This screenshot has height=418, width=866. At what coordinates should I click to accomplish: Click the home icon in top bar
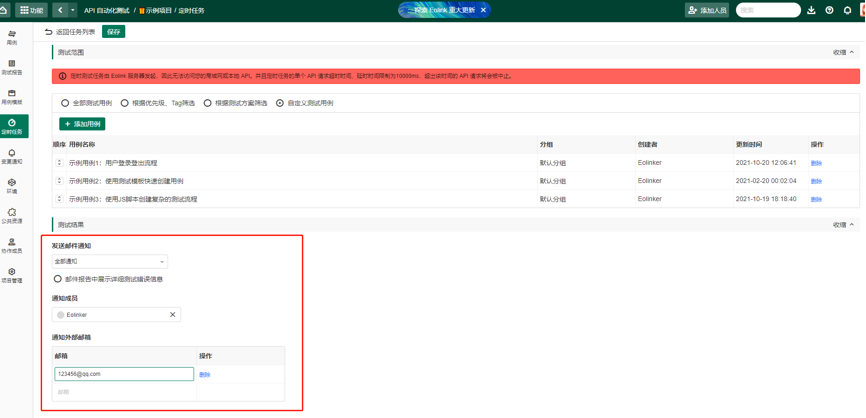coord(4,10)
